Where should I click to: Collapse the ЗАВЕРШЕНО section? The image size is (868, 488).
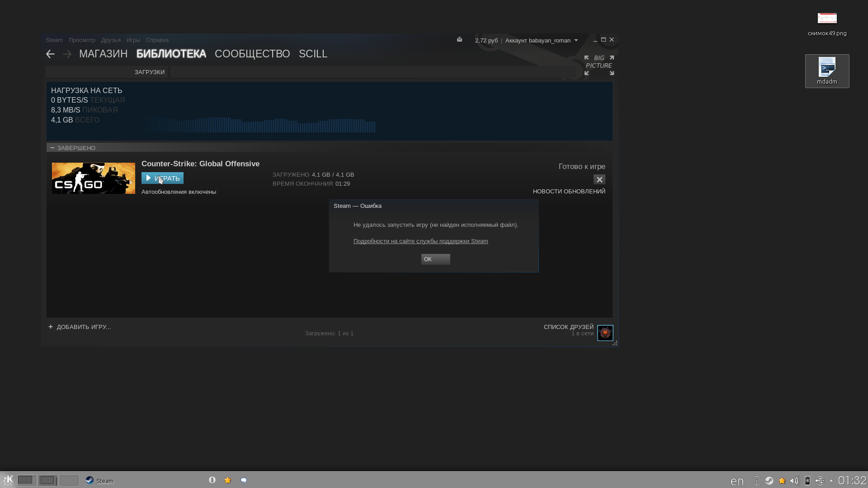(52, 148)
